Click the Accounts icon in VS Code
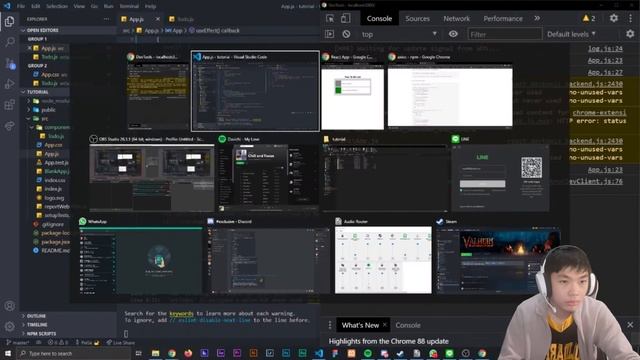The height and width of the screenshot is (360, 640). (9, 306)
